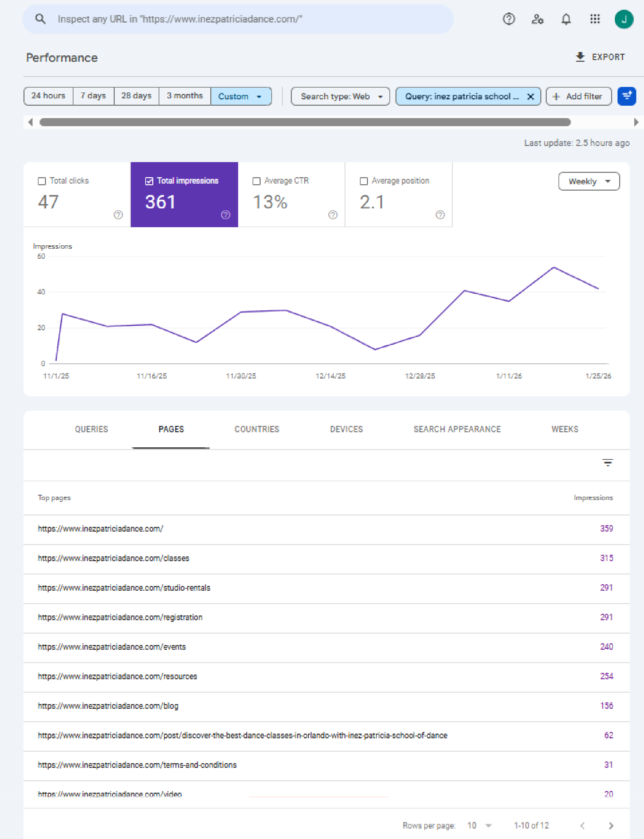The width and height of the screenshot is (644, 839).
Task: Open the table filter icon above Top pages
Action: point(608,462)
